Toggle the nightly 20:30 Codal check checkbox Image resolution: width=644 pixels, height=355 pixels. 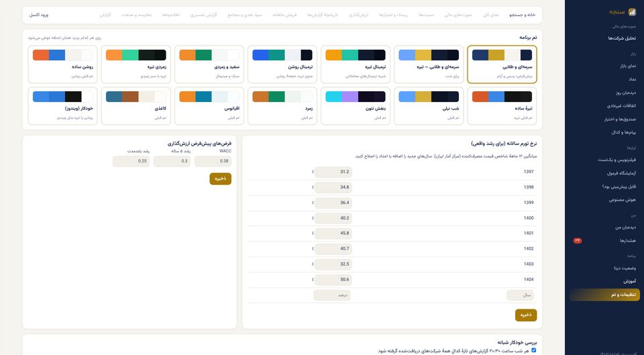tap(533, 350)
